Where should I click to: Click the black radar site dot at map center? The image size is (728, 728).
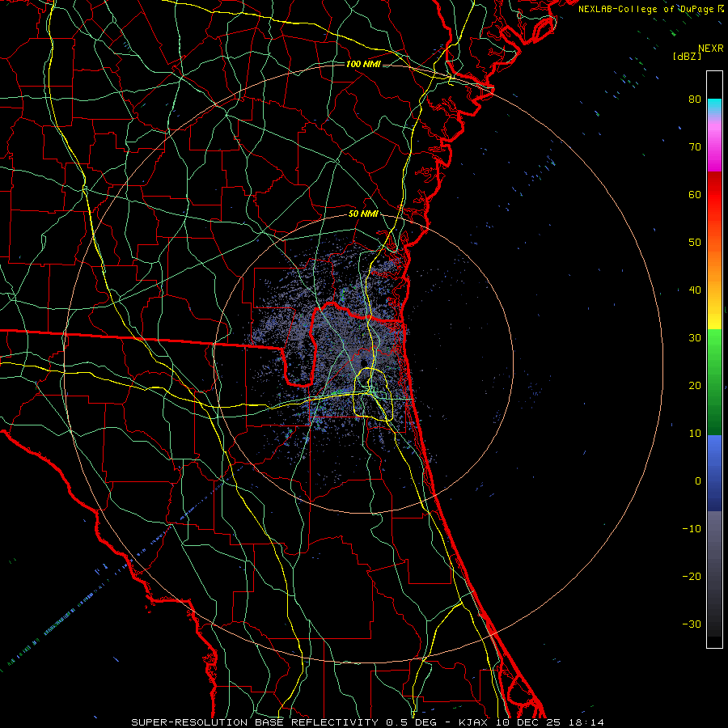[364, 363]
